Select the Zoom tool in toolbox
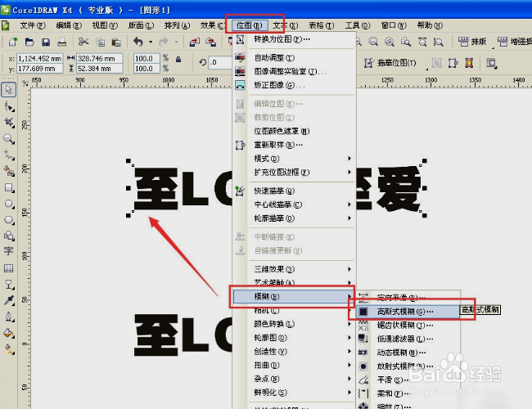532x409 pixels. click(8, 139)
